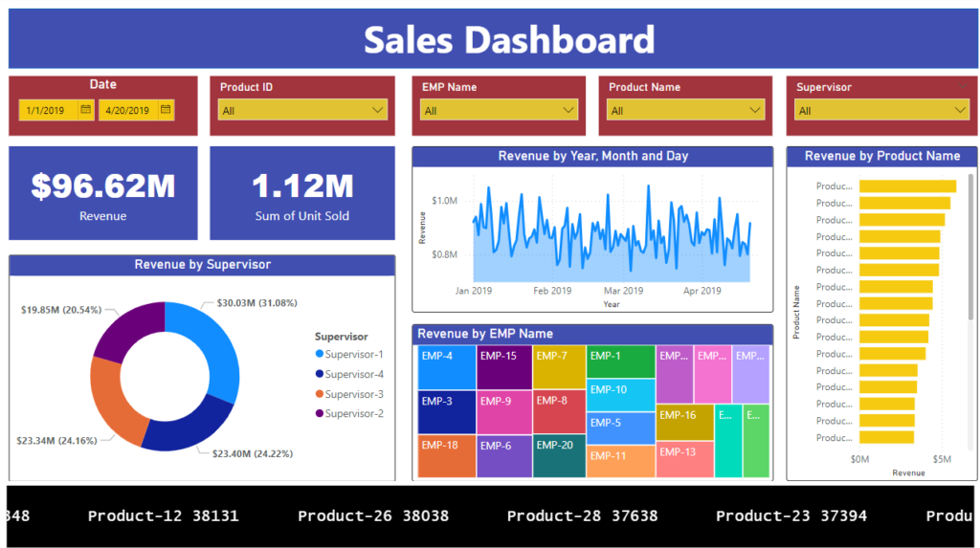Open the end date calendar picker icon
The width and height of the screenshot is (980, 548).
coord(167,110)
